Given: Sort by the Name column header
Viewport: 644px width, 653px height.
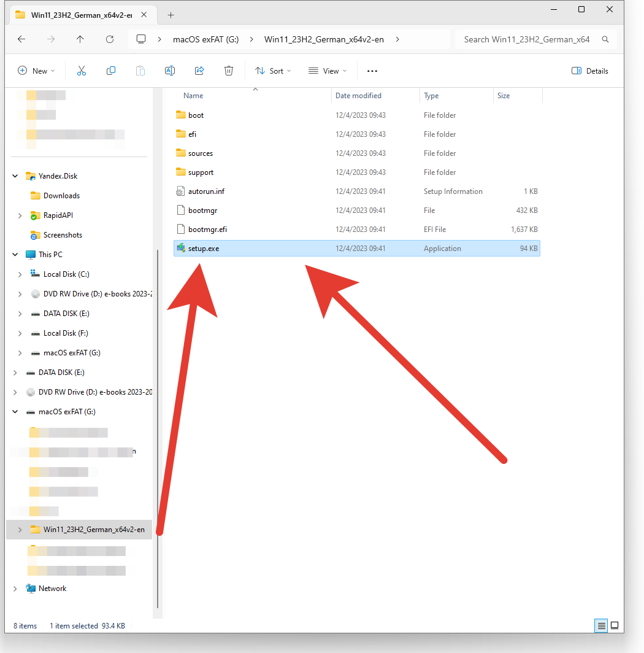Looking at the screenshot, I should [193, 95].
